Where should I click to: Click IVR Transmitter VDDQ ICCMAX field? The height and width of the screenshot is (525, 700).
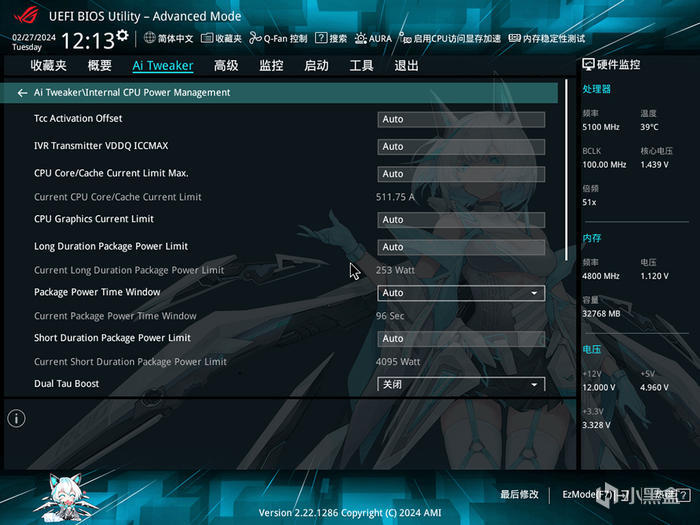coord(461,146)
